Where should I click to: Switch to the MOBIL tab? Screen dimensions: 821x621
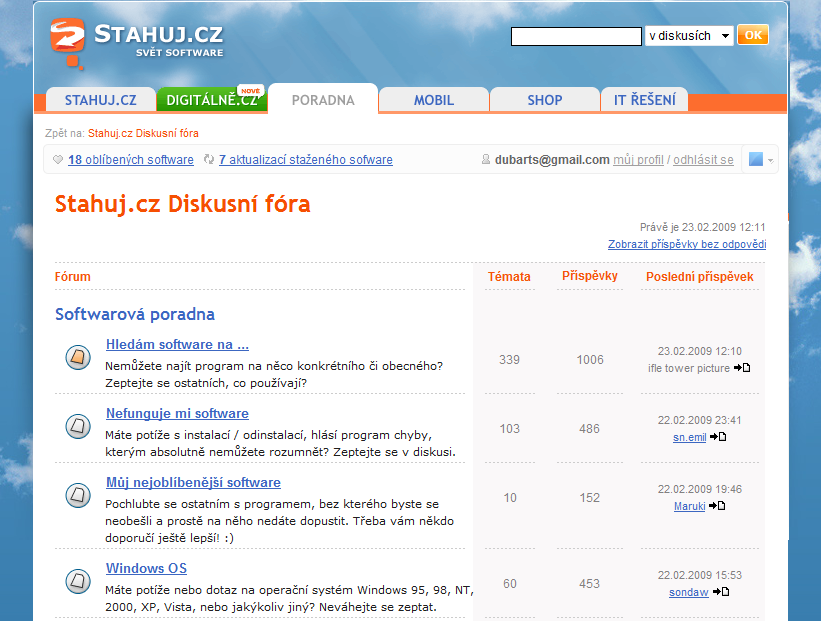[434, 99]
